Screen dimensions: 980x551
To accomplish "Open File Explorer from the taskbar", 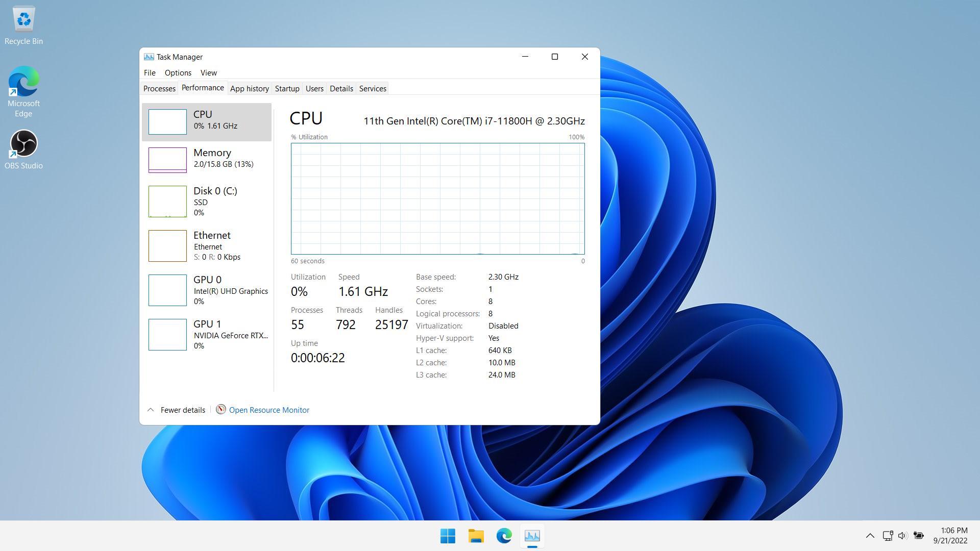I will [x=476, y=536].
